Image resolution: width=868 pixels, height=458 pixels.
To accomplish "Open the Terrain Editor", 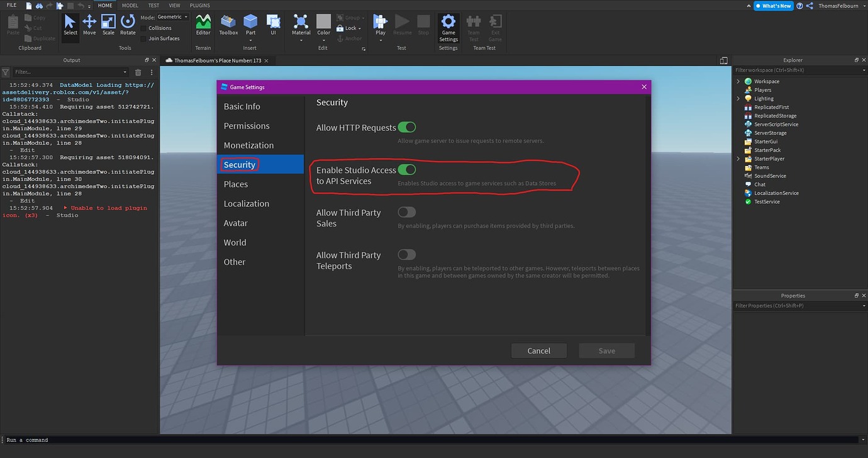I will pyautogui.click(x=203, y=25).
